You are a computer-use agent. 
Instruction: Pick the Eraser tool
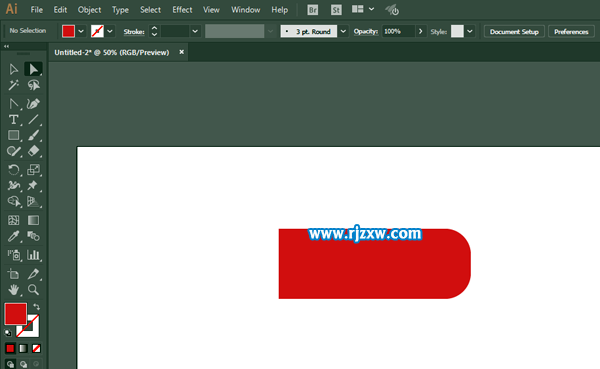33,151
